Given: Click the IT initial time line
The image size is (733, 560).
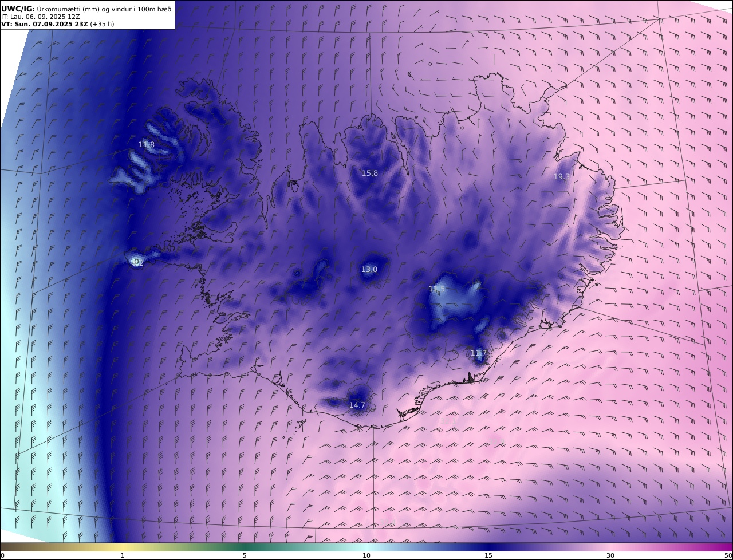Looking at the screenshot, I should tap(40, 17).
